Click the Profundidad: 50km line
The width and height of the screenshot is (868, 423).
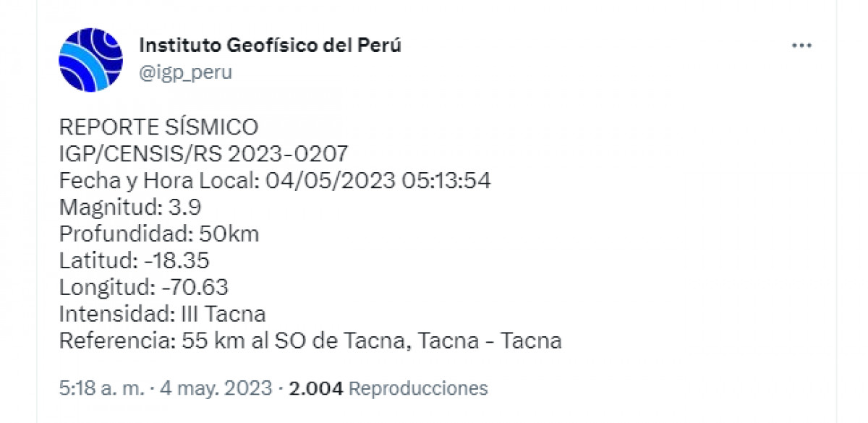point(158,234)
